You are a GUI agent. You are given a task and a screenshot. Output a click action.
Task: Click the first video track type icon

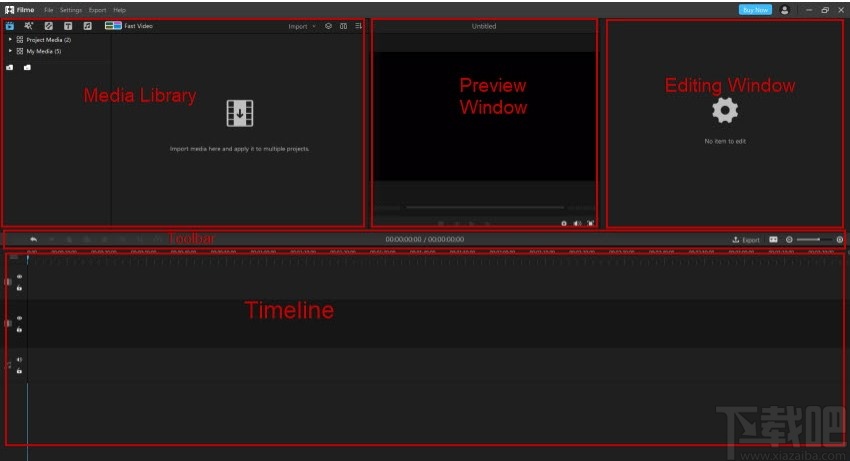point(8,282)
